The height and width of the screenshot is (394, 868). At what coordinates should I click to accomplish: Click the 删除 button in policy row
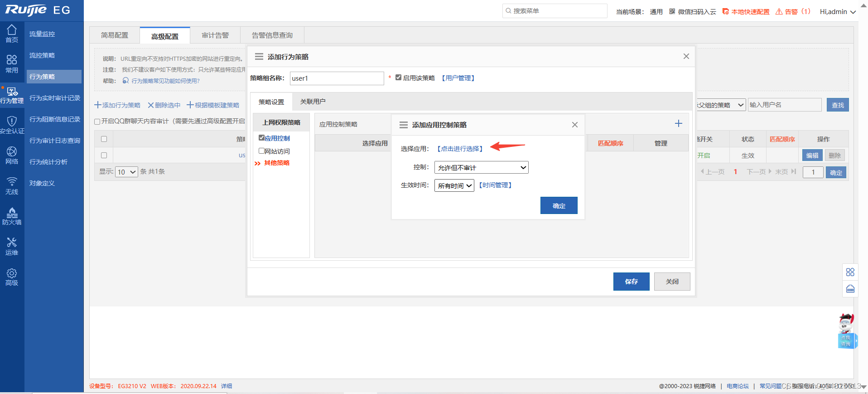[x=834, y=155]
